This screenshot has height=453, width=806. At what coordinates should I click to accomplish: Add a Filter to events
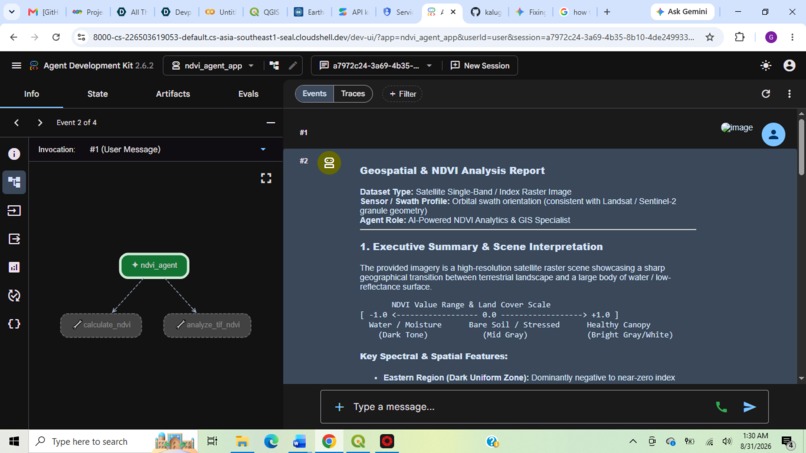point(402,94)
